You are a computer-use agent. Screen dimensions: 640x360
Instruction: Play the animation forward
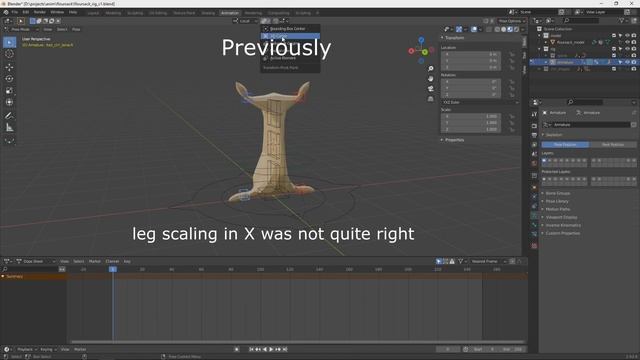tap(271, 349)
